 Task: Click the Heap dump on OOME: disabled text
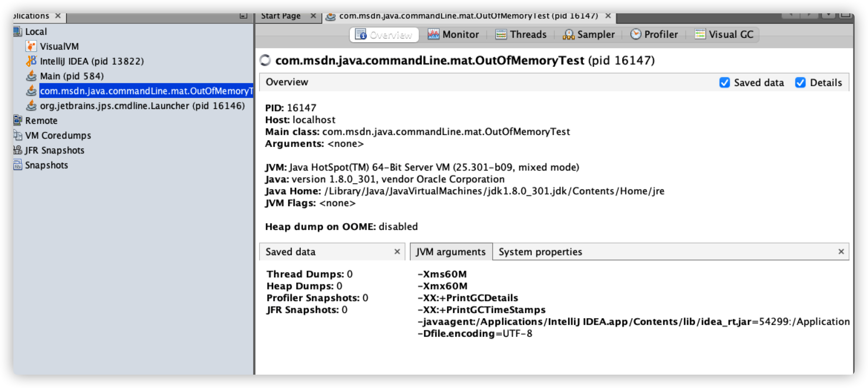coord(341,227)
